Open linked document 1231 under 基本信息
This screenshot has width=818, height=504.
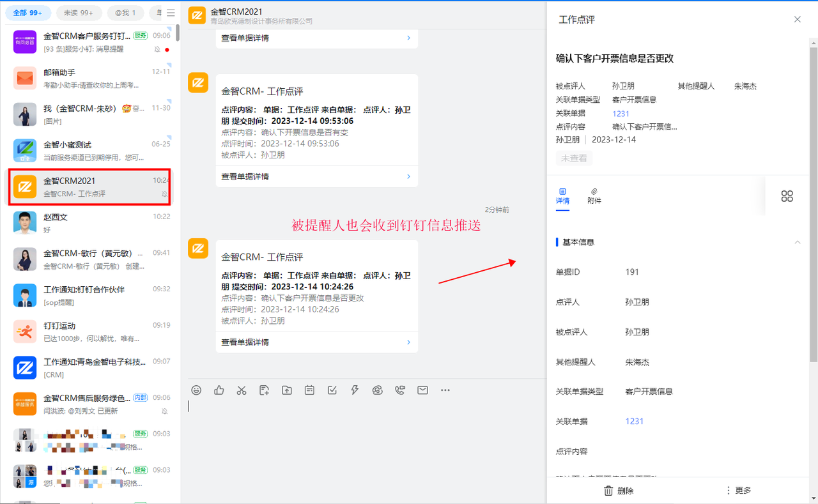635,422
